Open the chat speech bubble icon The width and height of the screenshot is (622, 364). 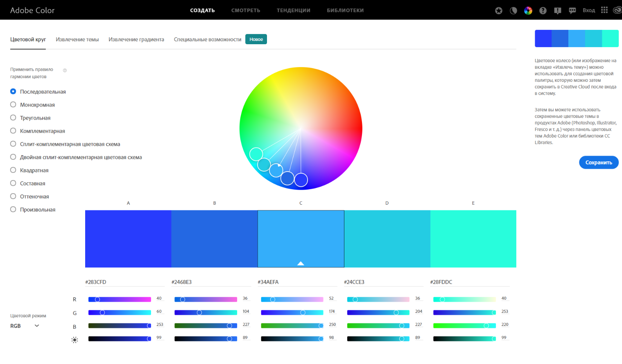point(572,11)
